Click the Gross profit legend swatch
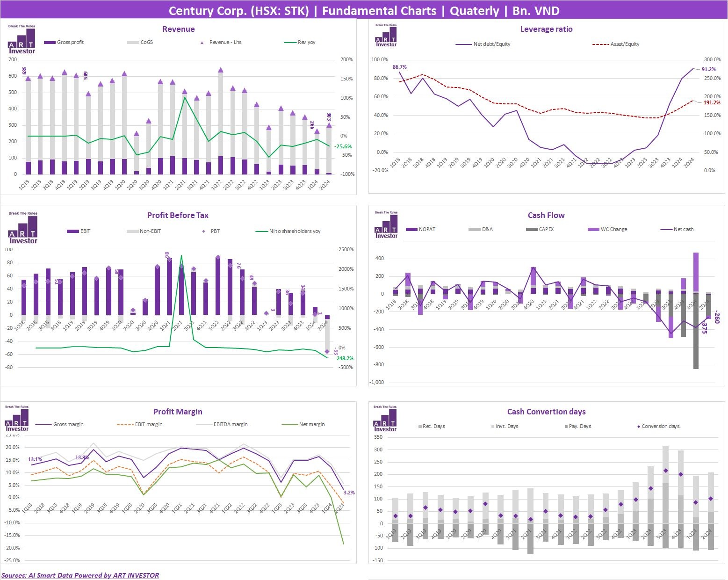Image resolution: width=728 pixels, height=580 pixels. 50,42
